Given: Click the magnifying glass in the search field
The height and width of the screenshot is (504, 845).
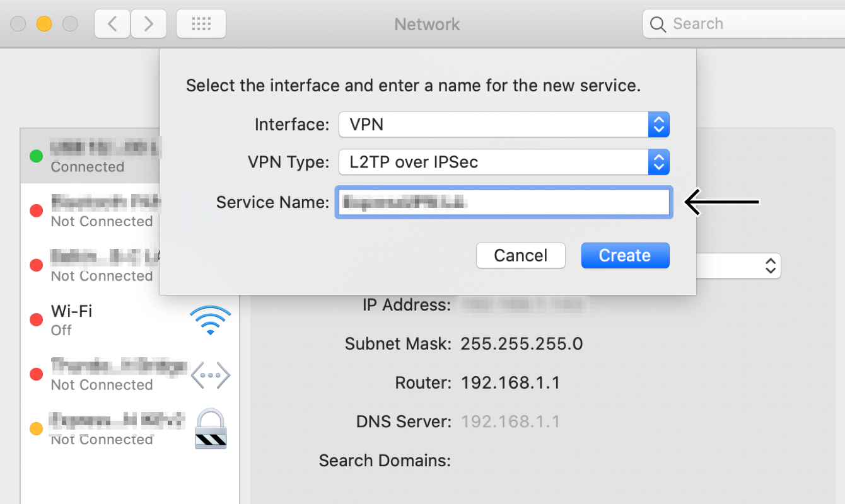Looking at the screenshot, I should tap(658, 24).
